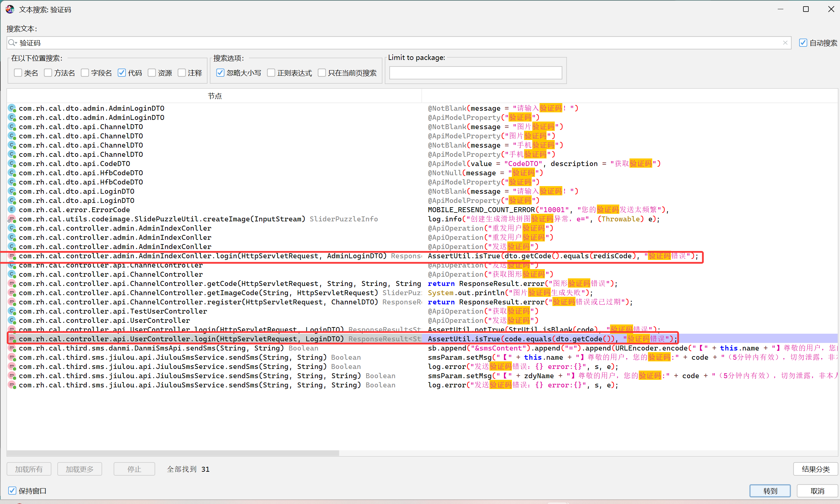Click 加载所有 button
This screenshot has height=504, width=840.
[x=29, y=469]
